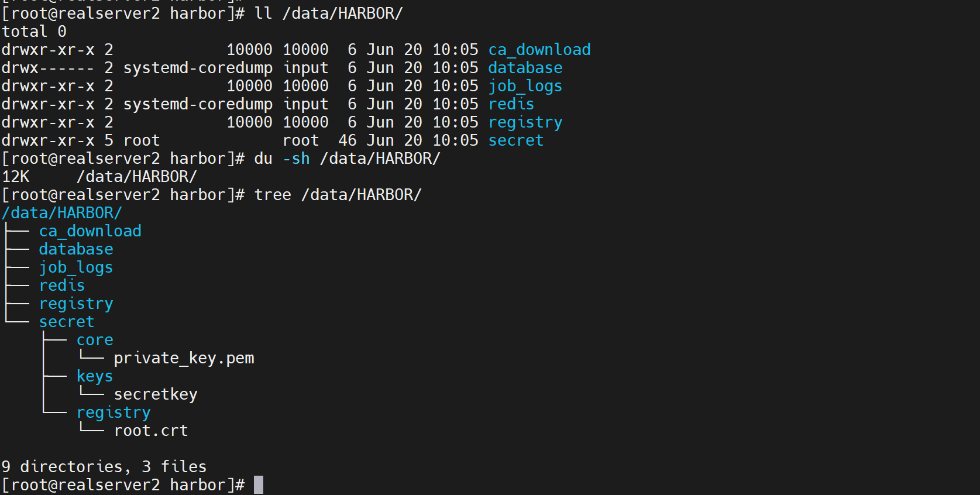980x495 pixels.
Task: Click the word tree in the command line
Action: pos(273,195)
